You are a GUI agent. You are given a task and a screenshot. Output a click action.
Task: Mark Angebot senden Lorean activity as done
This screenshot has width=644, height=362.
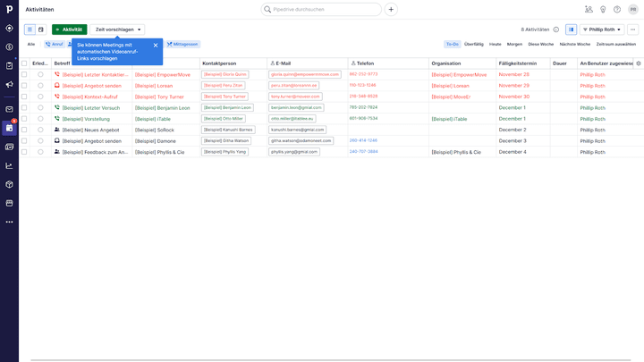pos(40,86)
